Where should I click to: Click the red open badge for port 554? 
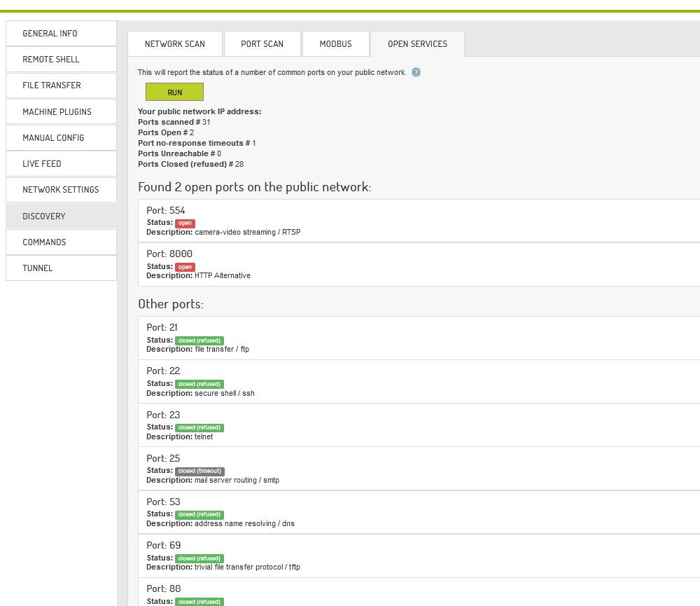(185, 223)
